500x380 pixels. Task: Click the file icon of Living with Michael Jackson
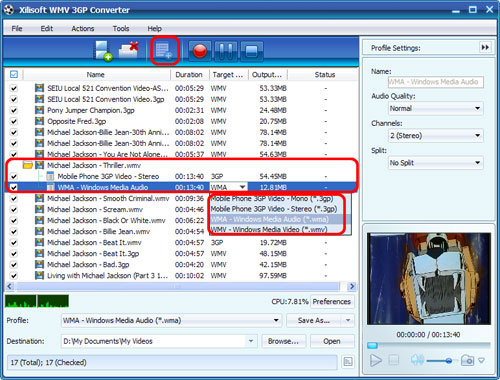pyautogui.click(x=39, y=275)
